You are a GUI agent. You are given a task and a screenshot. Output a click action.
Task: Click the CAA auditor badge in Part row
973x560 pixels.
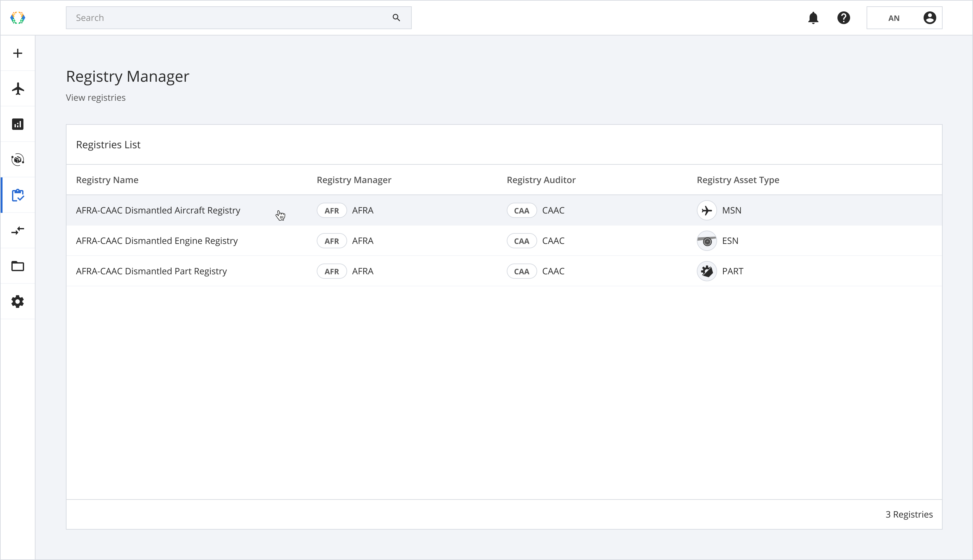click(521, 271)
